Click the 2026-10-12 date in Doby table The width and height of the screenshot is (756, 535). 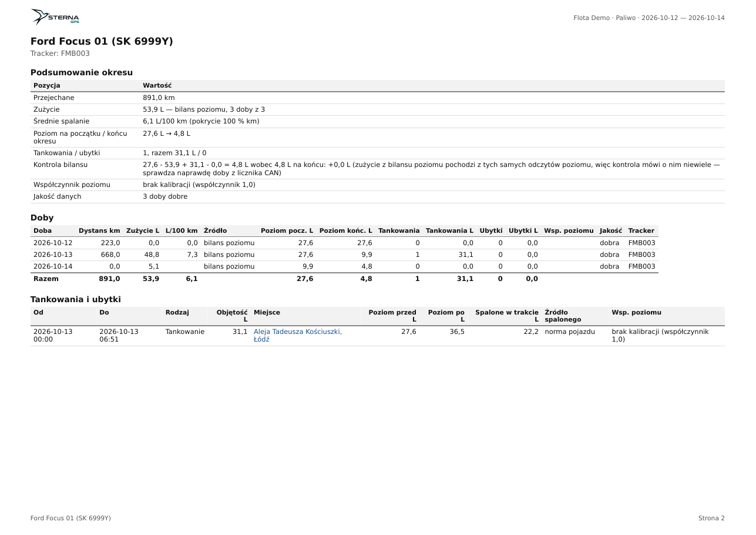(x=53, y=243)
